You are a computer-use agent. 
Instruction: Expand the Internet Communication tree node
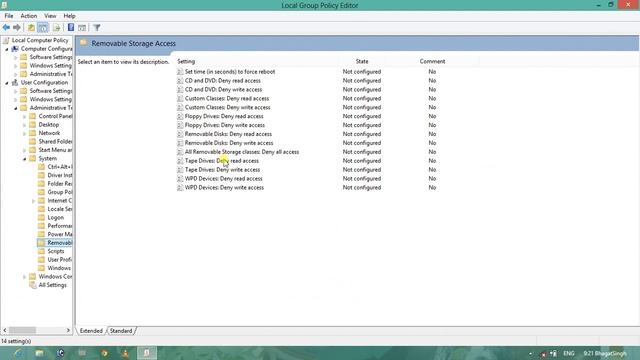[34, 201]
